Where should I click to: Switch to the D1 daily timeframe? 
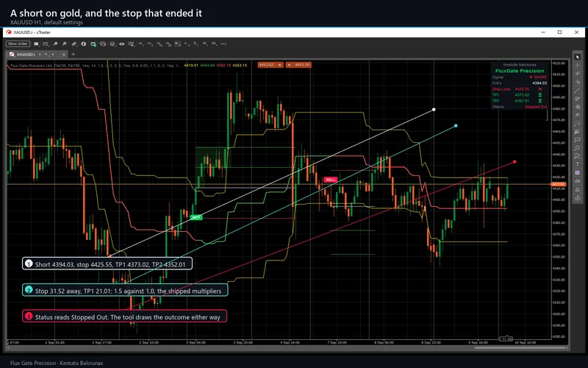pos(196,43)
